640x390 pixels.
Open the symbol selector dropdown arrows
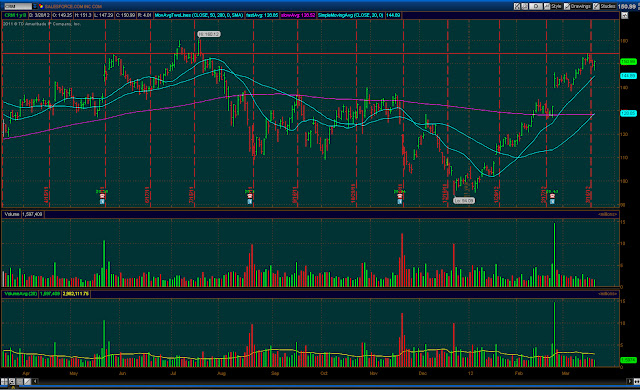click(x=35, y=6)
